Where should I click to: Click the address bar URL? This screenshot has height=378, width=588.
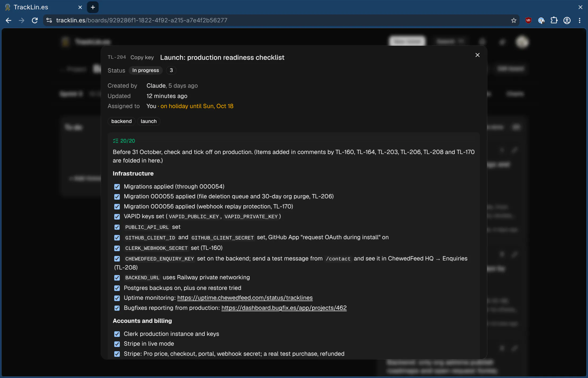pyautogui.click(x=142, y=20)
